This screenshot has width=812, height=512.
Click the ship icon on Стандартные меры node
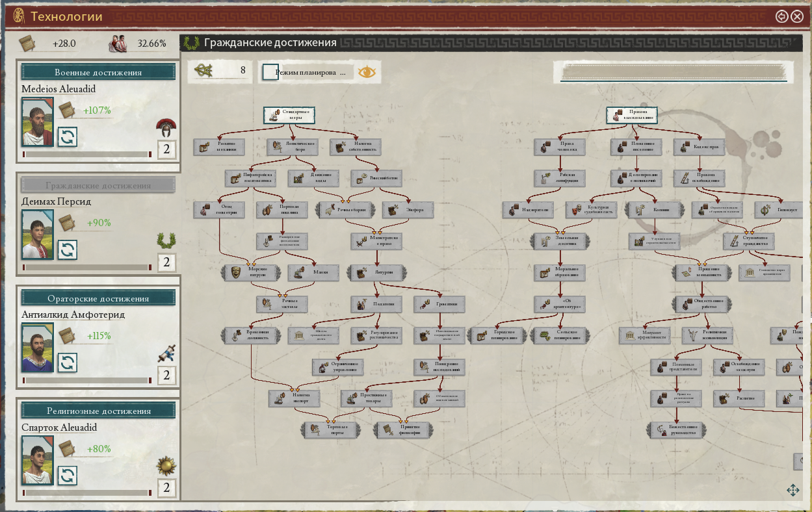click(274, 115)
